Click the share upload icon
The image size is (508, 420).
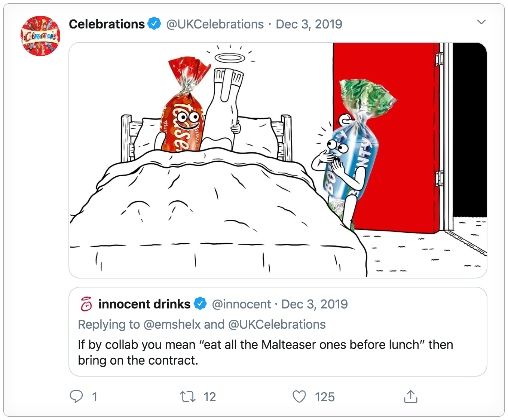click(411, 396)
